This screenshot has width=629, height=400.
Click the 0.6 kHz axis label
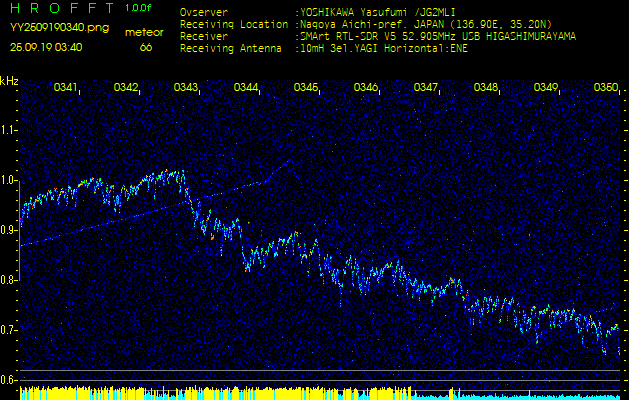click(x=8, y=380)
